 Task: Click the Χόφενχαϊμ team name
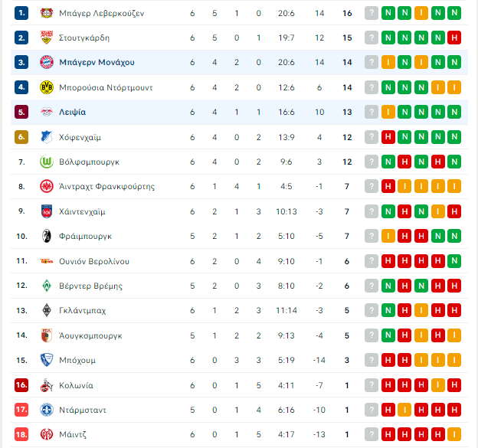tap(80, 137)
